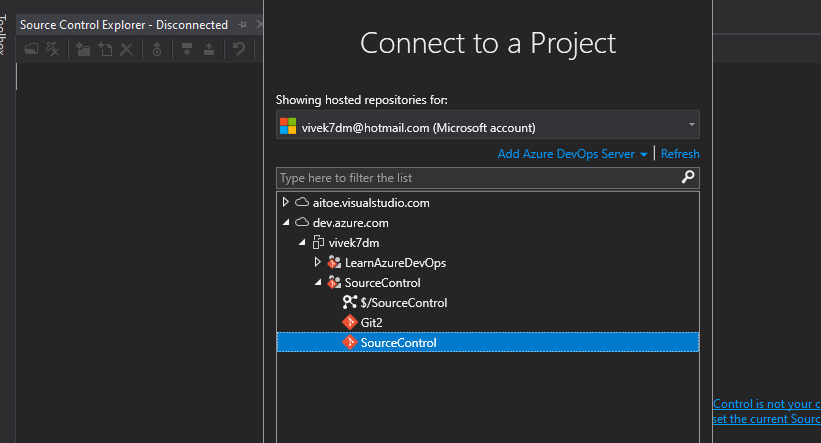The width and height of the screenshot is (821, 443).
Task: Click the Check In up-arrow icon
Action: tap(207, 49)
